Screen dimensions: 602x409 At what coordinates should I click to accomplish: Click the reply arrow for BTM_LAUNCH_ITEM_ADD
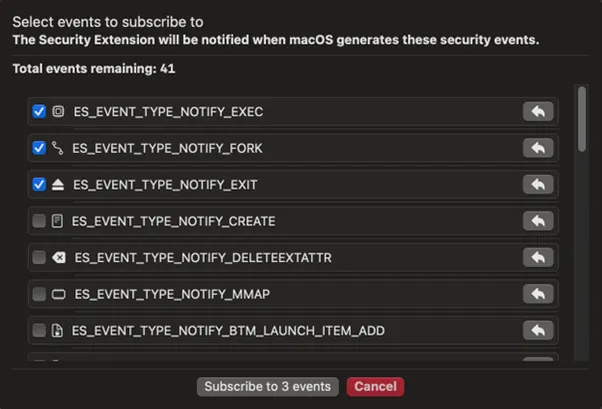(x=538, y=331)
